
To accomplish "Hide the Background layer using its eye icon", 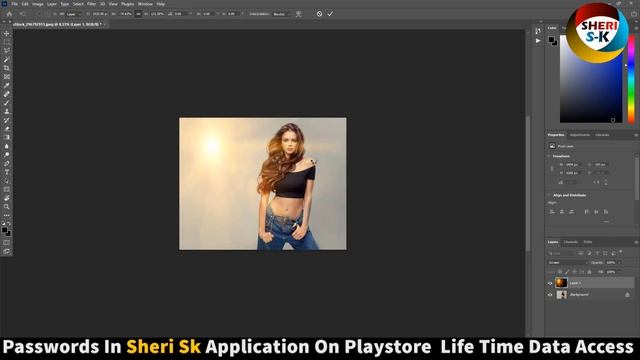I will [550, 295].
